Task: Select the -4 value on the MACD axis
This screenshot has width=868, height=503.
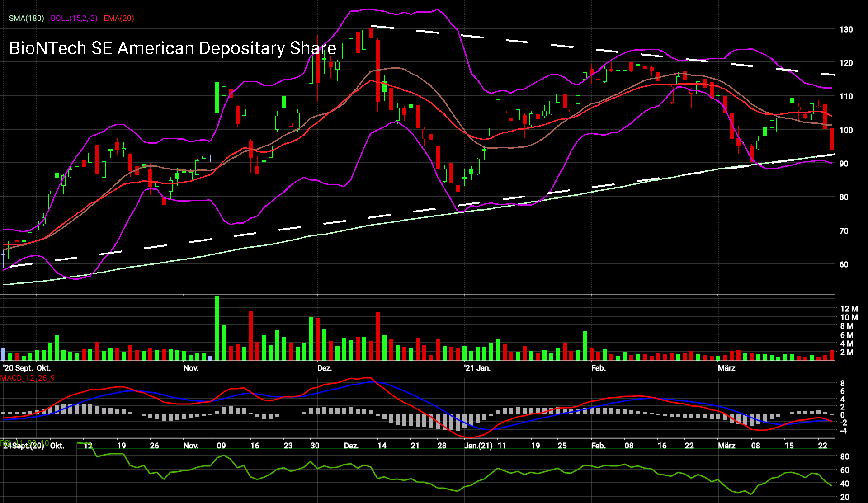Action: pyautogui.click(x=843, y=430)
